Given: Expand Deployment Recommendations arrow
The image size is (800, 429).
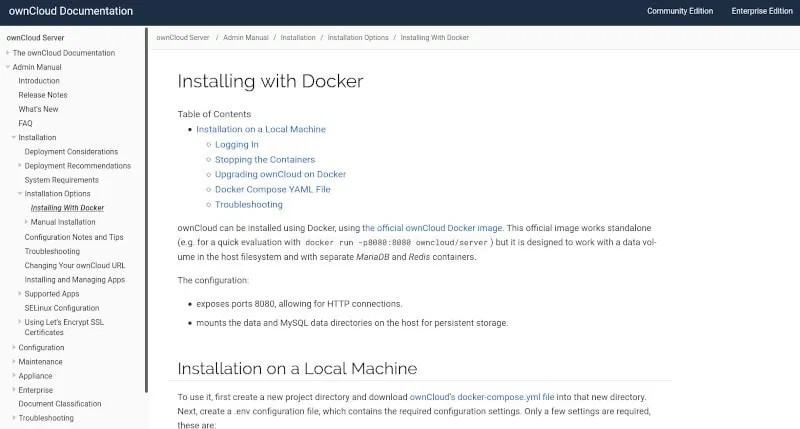Looking at the screenshot, I should (x=20, y=165).
